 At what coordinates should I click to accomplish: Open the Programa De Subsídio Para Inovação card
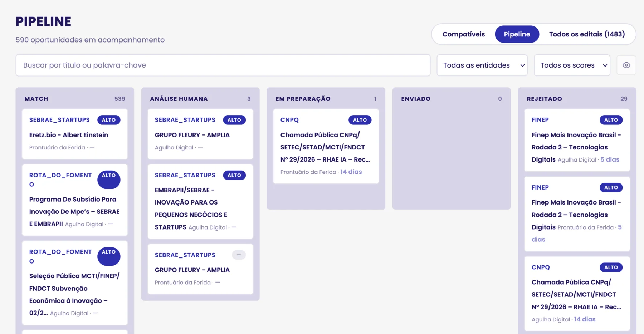pyautogui.click(x=75, y=200)
